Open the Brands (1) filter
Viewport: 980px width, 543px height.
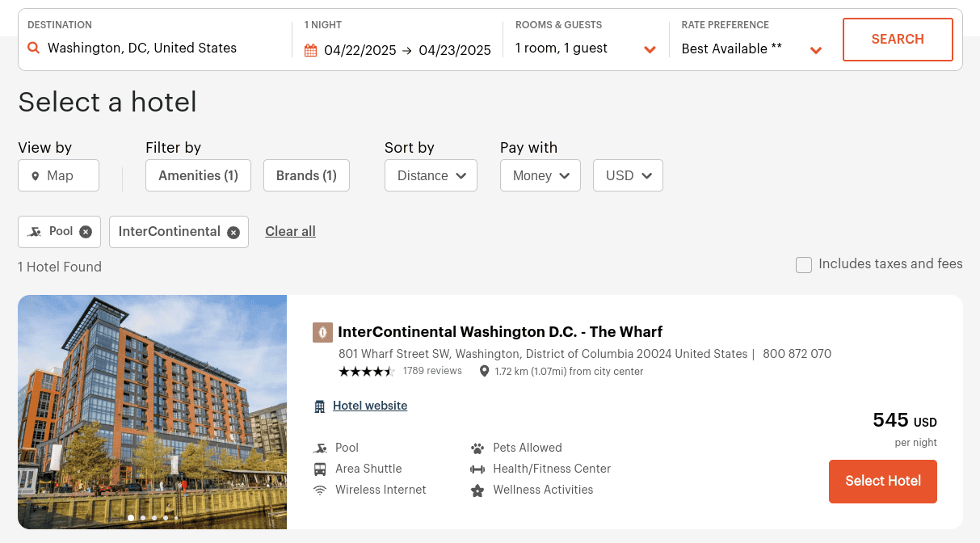tap(306, 175)
